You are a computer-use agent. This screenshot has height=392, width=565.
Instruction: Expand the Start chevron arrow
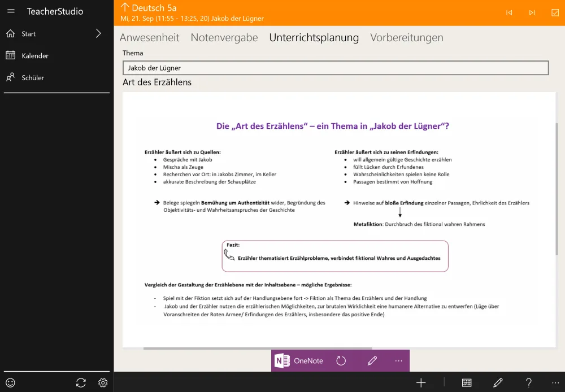click(x=98, y=33)
